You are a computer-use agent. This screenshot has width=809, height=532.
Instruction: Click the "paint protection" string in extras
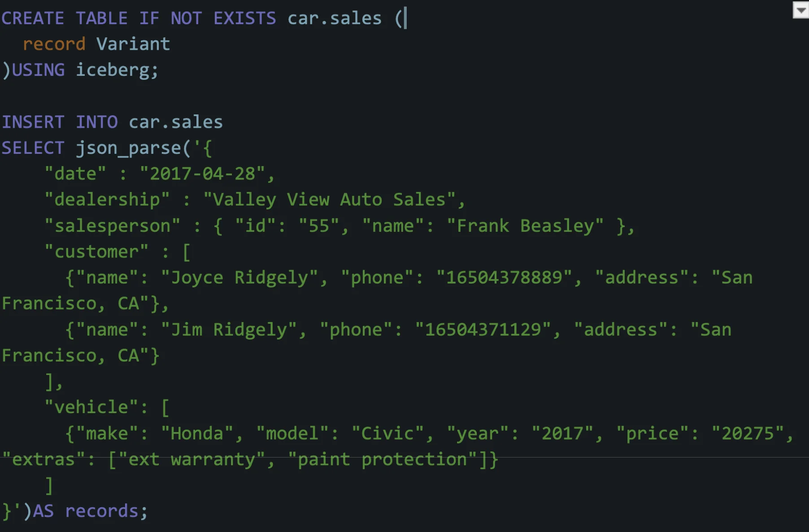[x=383, y=459]
